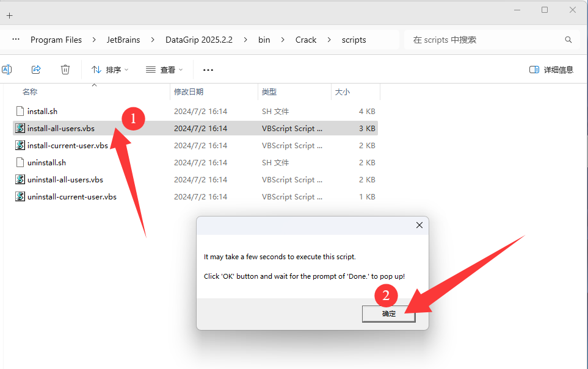Go to Program Files breadcrumb
Image resolution: width=588 pixels, height=369 pixels.
[x=56, y=40]
